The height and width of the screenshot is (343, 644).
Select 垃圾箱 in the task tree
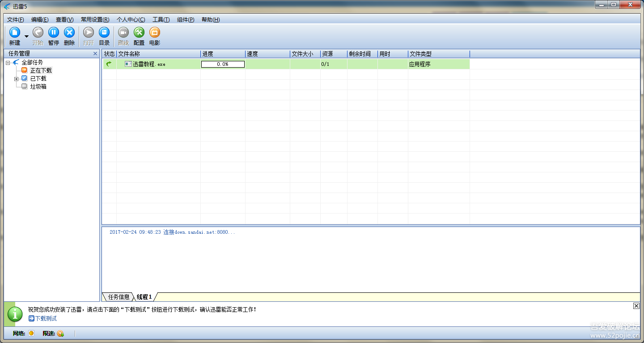tap(38, 87)
